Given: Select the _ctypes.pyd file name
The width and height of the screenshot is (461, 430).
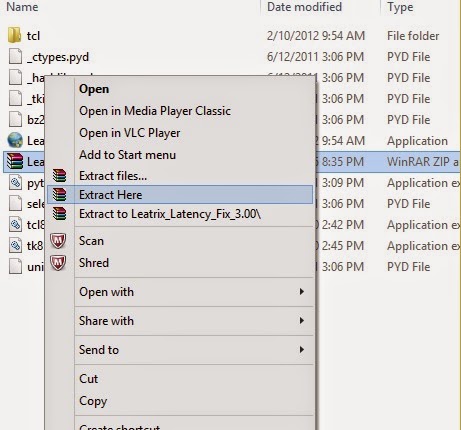Looking at the screenshot, I should 58,57.
